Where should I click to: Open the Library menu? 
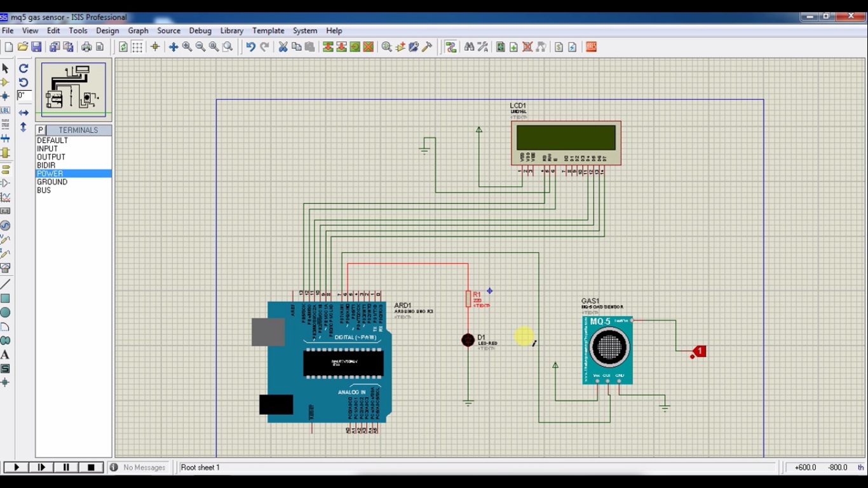[x=231, y=30]
